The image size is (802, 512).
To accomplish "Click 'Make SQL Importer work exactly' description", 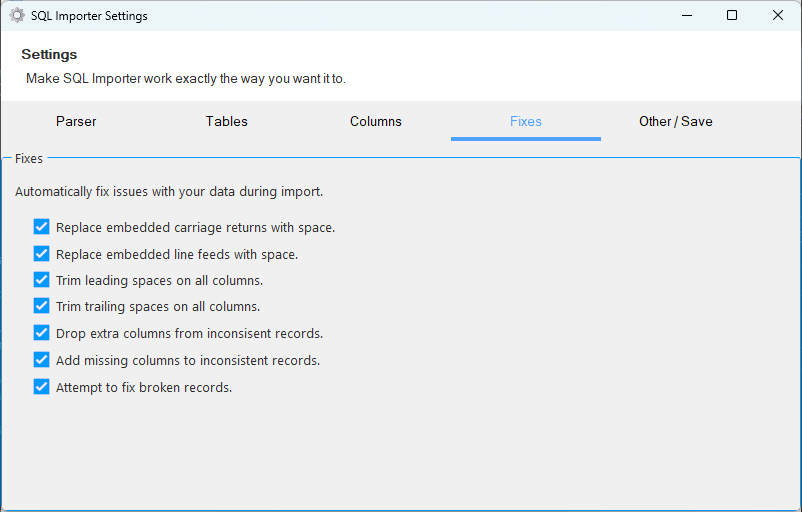I will pos(186,79).
